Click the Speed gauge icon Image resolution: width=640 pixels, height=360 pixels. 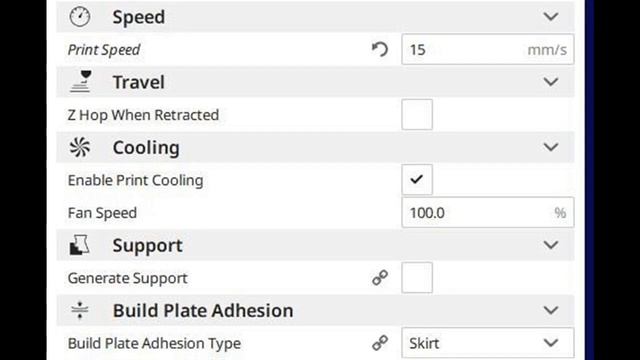tap(80, 17)
